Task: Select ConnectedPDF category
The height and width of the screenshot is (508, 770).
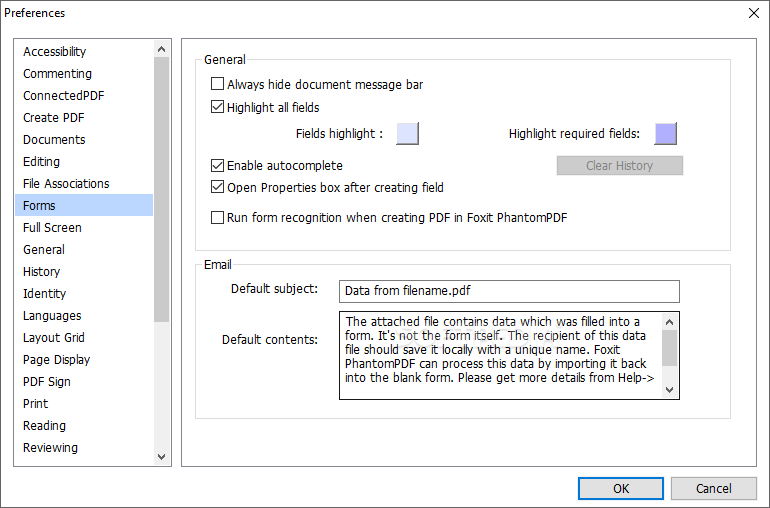Action: (x=84, y=96)
